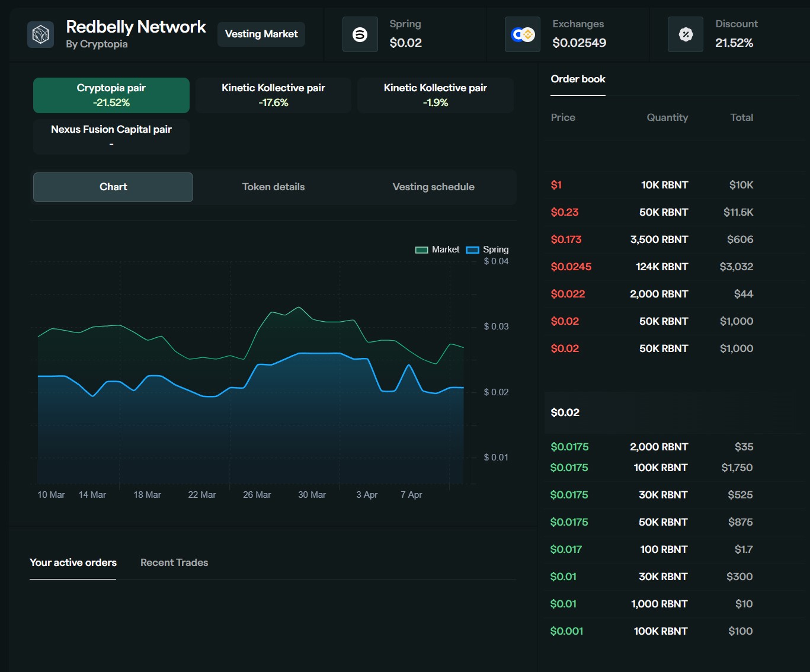Screen dimensions: 810x672
Task: Click the Quantity column header
Action: (667, 117)
